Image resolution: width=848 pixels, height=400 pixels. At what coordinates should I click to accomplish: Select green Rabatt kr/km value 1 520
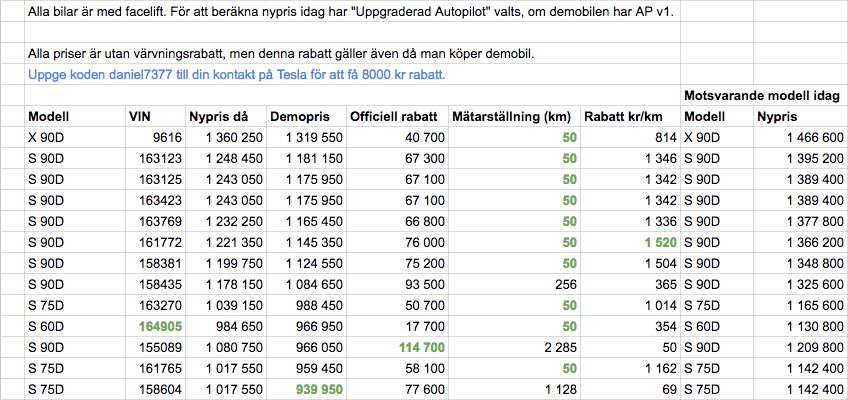[x=630, y=243]
